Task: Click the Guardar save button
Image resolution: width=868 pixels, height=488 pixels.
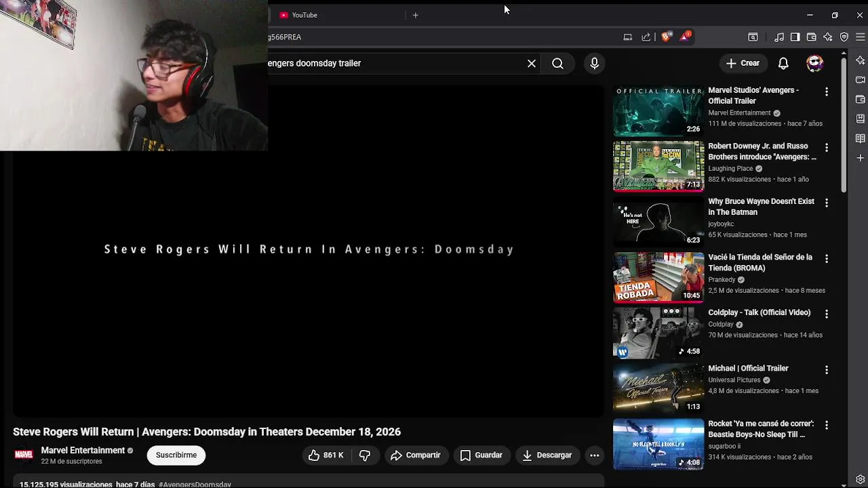Action: click(481, 455)
